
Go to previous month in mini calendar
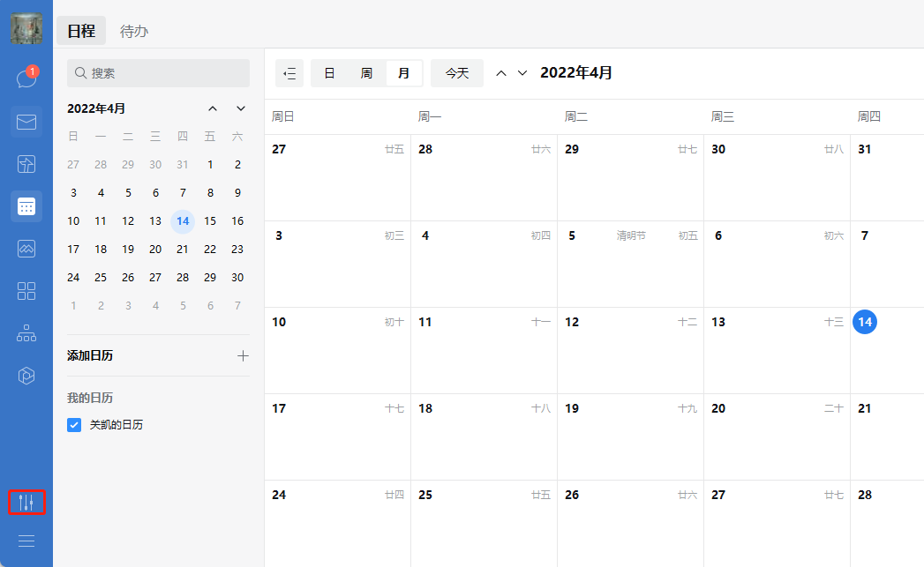pyautogui.click(x=213, y=108)
